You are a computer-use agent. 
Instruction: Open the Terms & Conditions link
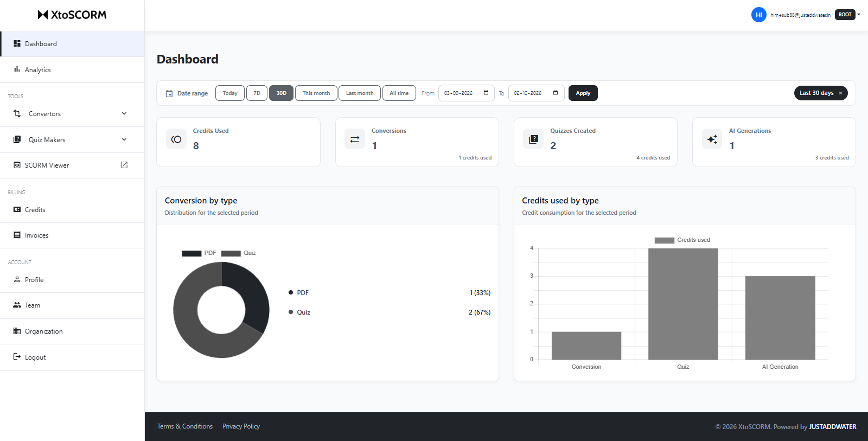(185, 426)
